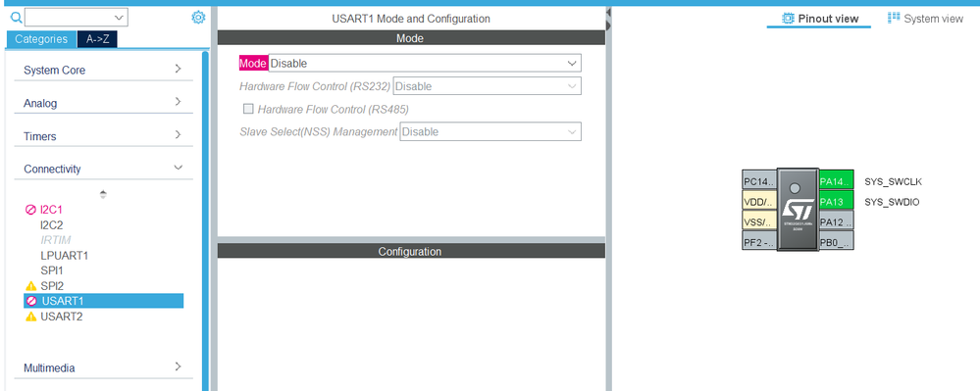The image size is (980, 391).
Task: Select LPUART1 in the peripheral list
Action: tap(65, 256)
